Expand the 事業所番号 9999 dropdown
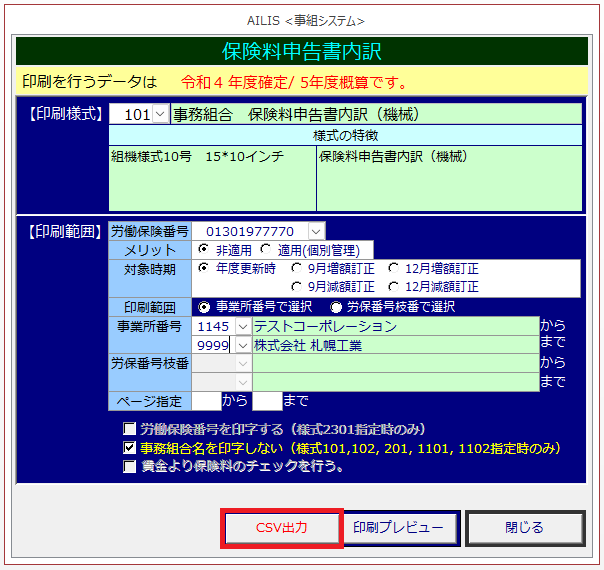604x570 pixels. (241, 345)
